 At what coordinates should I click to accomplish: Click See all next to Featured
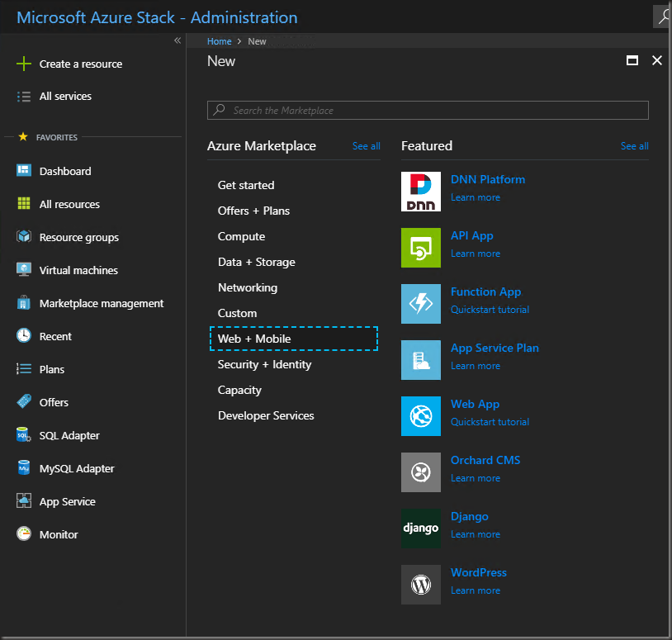pyautogui.click(x=634, y=146)
